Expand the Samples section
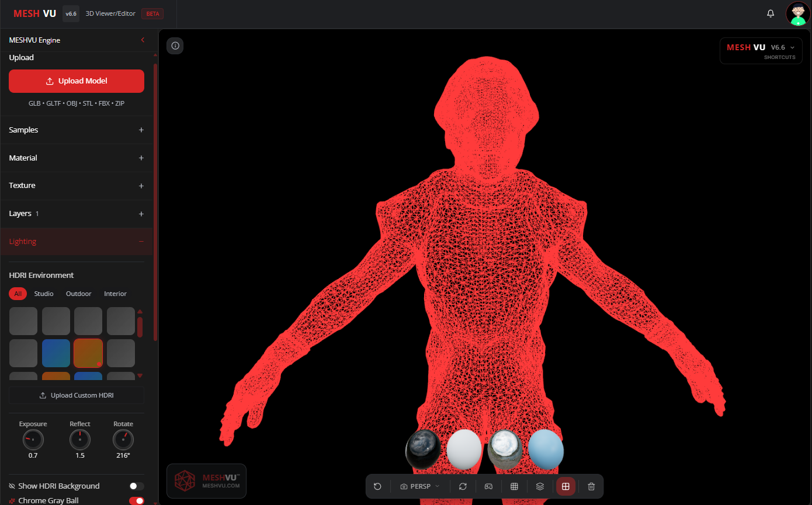 pos(77,130)
